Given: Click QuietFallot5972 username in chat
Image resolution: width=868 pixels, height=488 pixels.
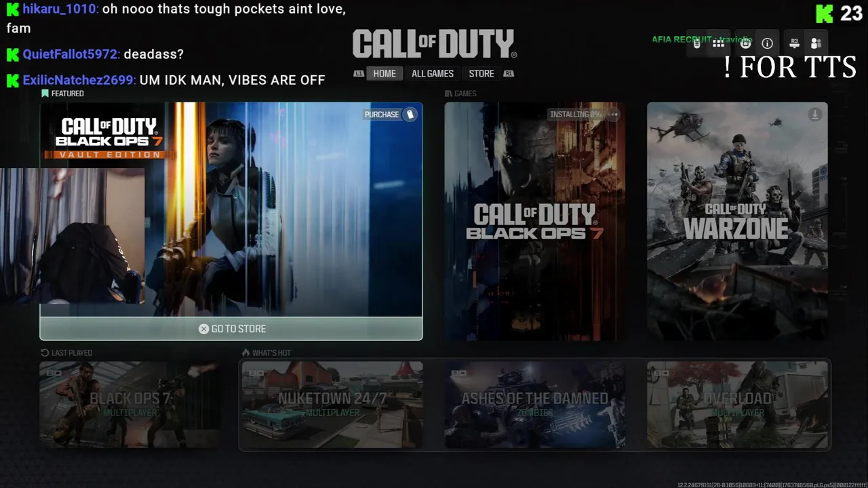Looking at the screenshot, I should pyautogui.click(x=71, y=54).
